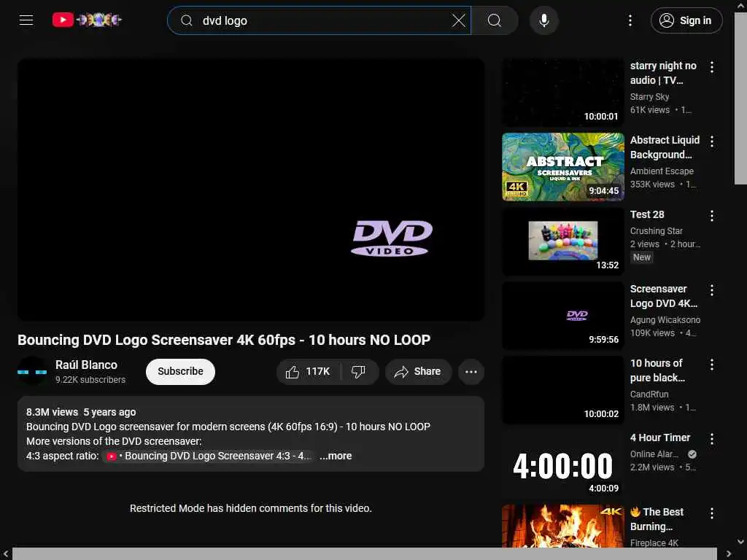Click the vertical scrollbar thumb
Screen dimensions: 747x560
pyautogui.click(x=740, y=99)
